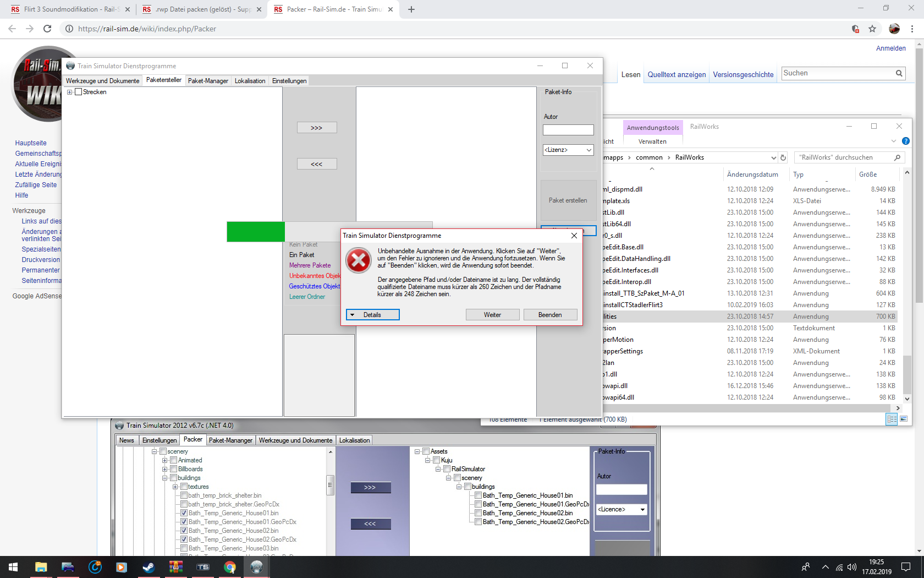Open the News tab in Train Simulator 2012
Screen dimensions: 924x578
pyautogui.click(x=127, y=440)
